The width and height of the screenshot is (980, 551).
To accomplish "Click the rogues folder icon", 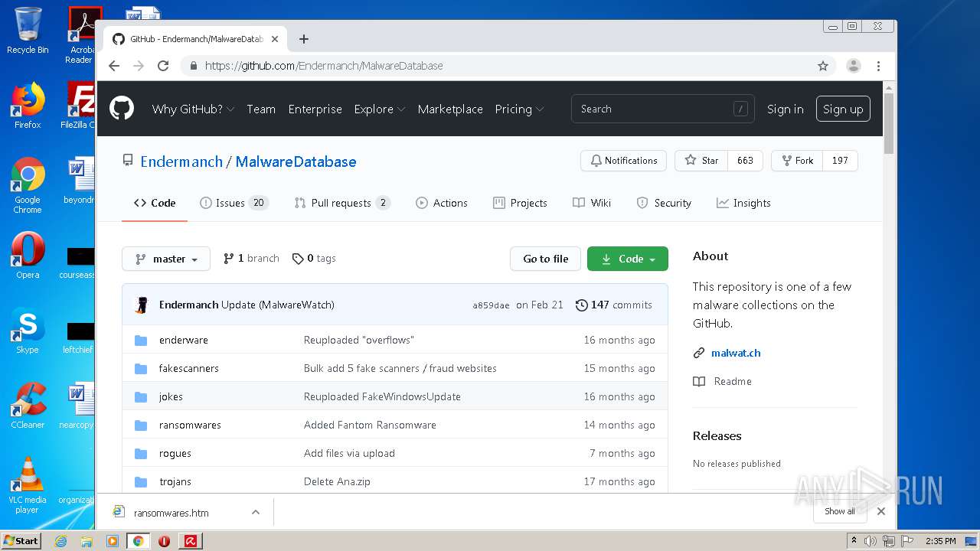I will tap(141, 453).
